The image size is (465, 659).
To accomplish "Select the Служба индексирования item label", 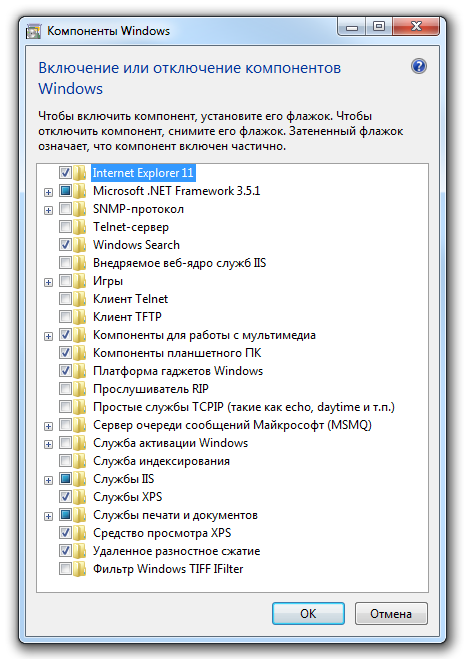I will coord(161,461).
